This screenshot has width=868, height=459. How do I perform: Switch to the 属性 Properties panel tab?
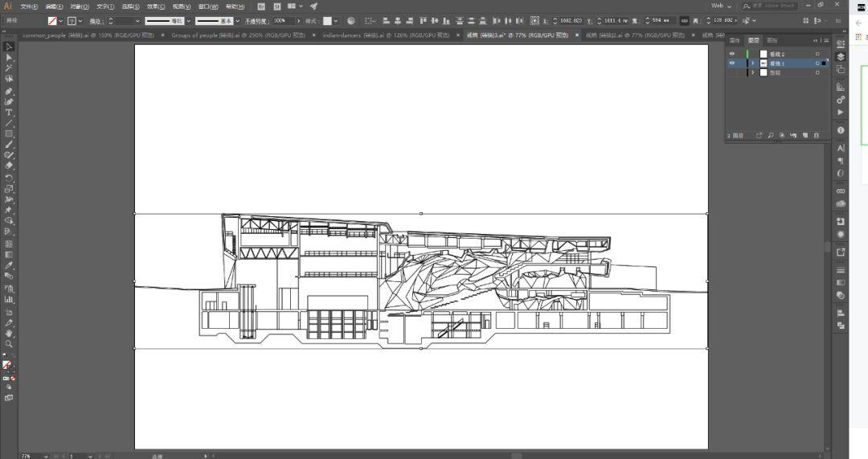[x=735, y=40]
